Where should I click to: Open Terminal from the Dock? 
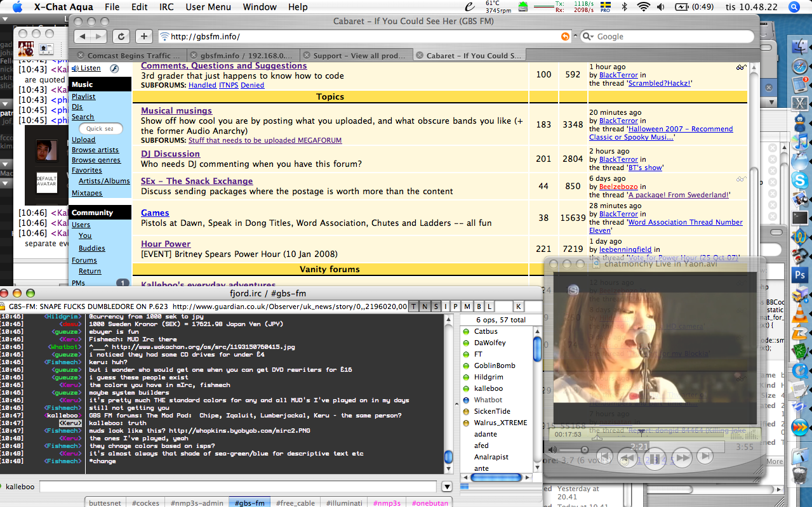click(x=799, y=218)
